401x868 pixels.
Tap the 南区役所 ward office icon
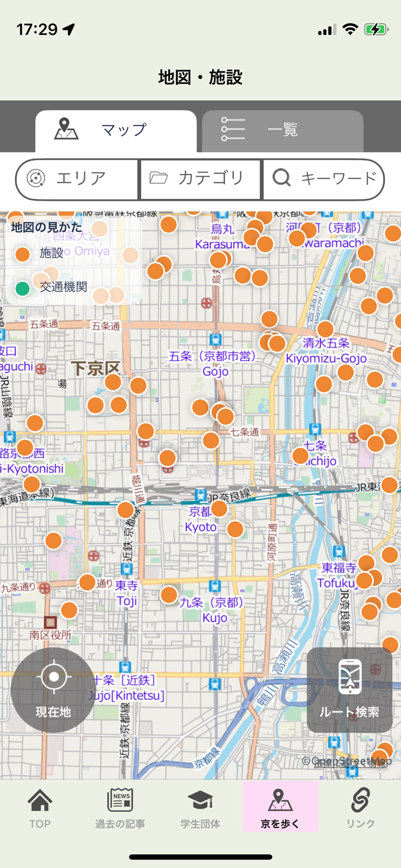(x=50, y=622)
